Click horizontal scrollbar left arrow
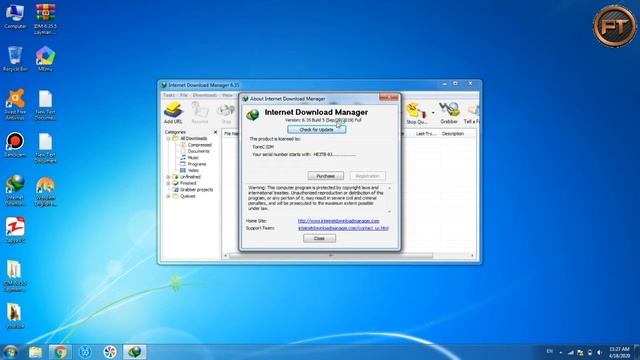 pyautogui.click(x=225, y=256)
